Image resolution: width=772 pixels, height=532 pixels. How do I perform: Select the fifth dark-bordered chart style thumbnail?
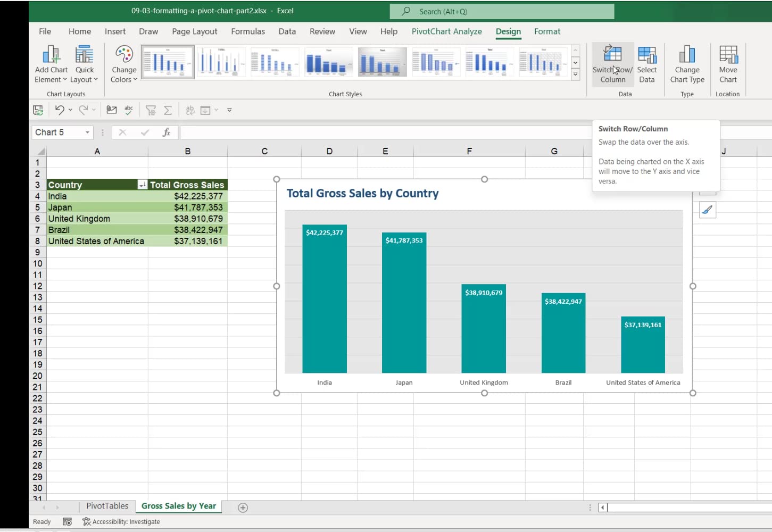(x=382, y=62)
